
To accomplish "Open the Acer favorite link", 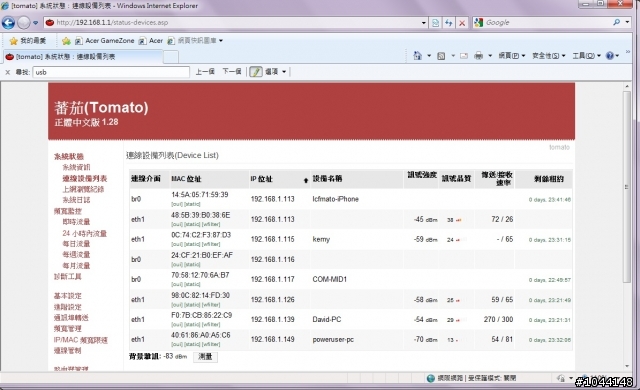I will 151,41.
